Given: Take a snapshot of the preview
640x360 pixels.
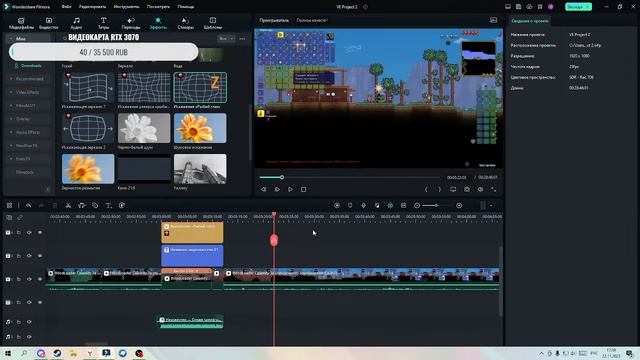Looking at the screenshot, I should [x=467, y=189].
